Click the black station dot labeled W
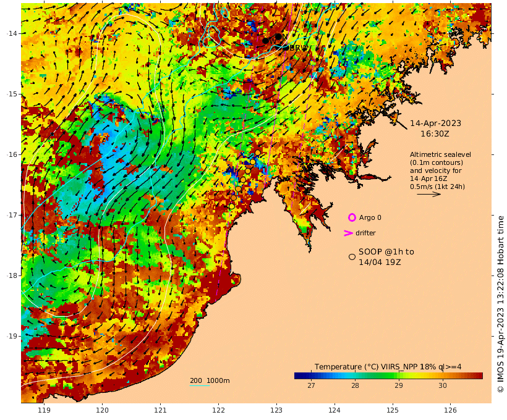 [x=265, y=41]
